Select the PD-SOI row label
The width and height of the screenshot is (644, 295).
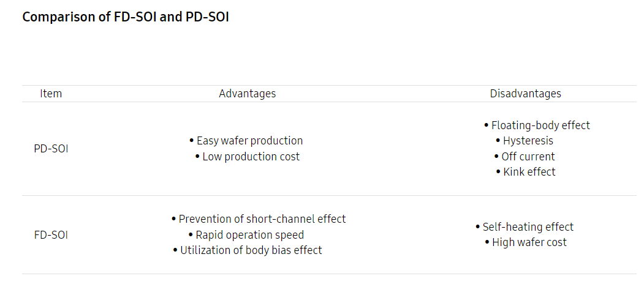[51, 149]
